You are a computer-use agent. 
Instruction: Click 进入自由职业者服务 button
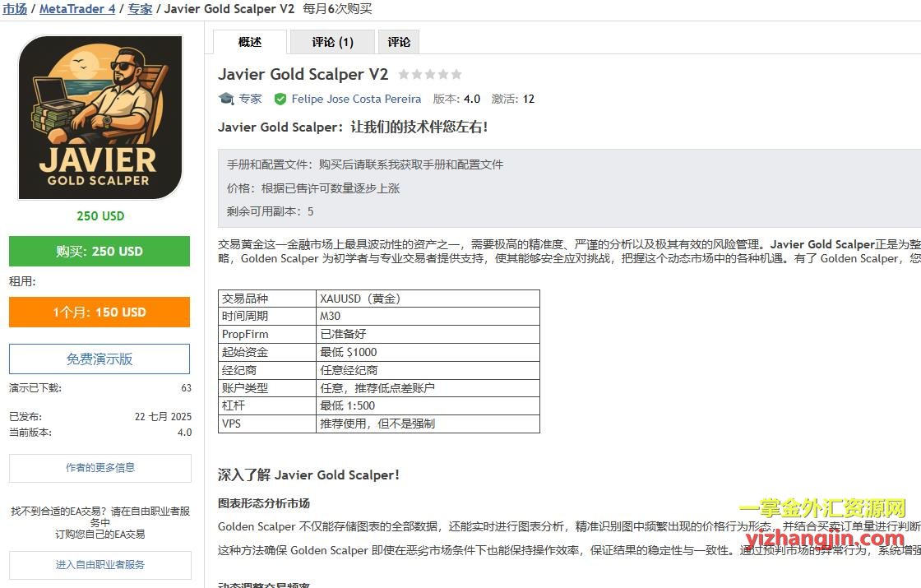[x=100, y=565]
